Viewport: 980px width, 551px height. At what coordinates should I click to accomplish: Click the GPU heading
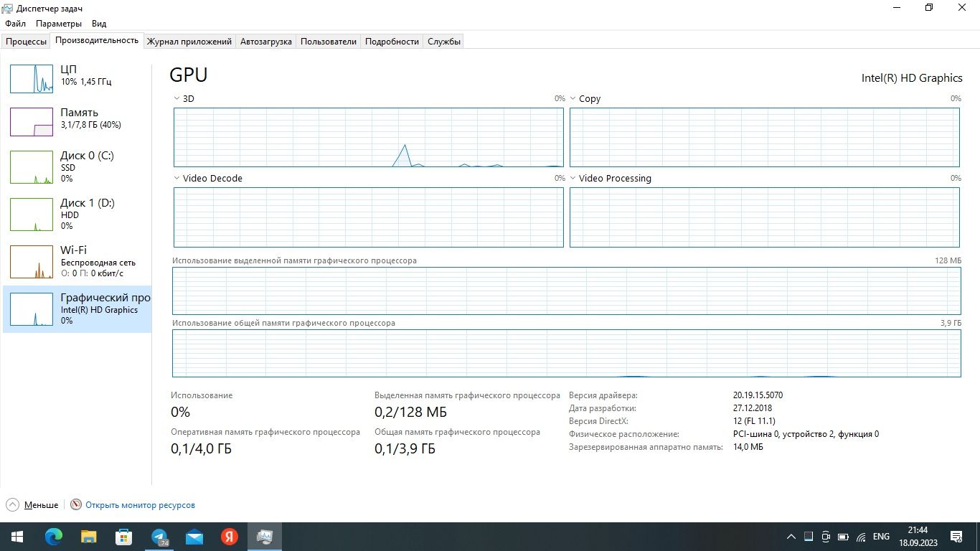coord(189,75)
